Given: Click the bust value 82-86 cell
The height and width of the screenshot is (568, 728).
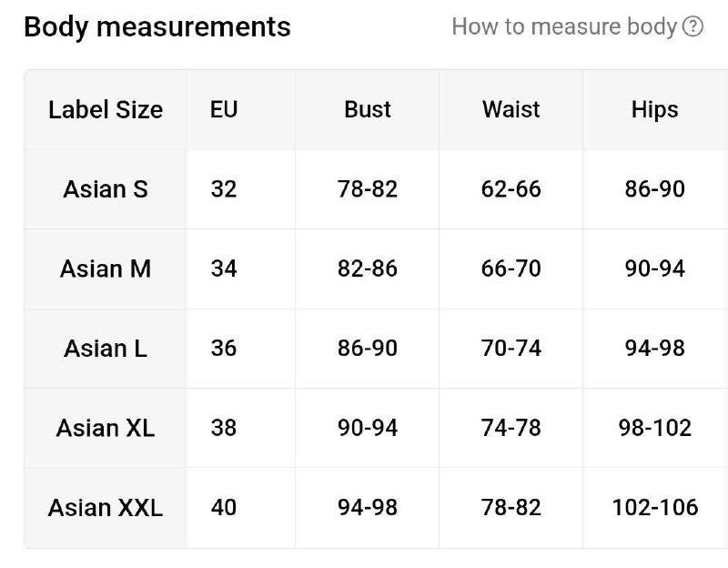Looking at the screenshot, I should coord(368,269).
